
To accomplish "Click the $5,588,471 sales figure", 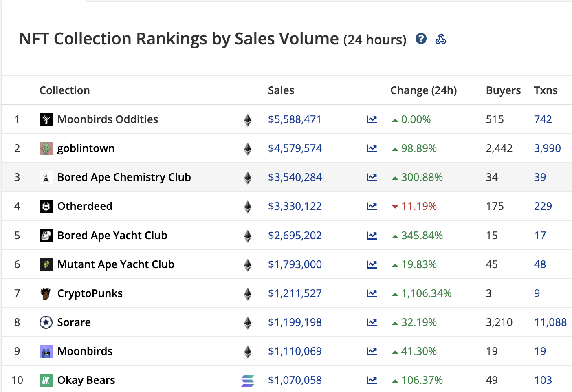I will 295,119.
